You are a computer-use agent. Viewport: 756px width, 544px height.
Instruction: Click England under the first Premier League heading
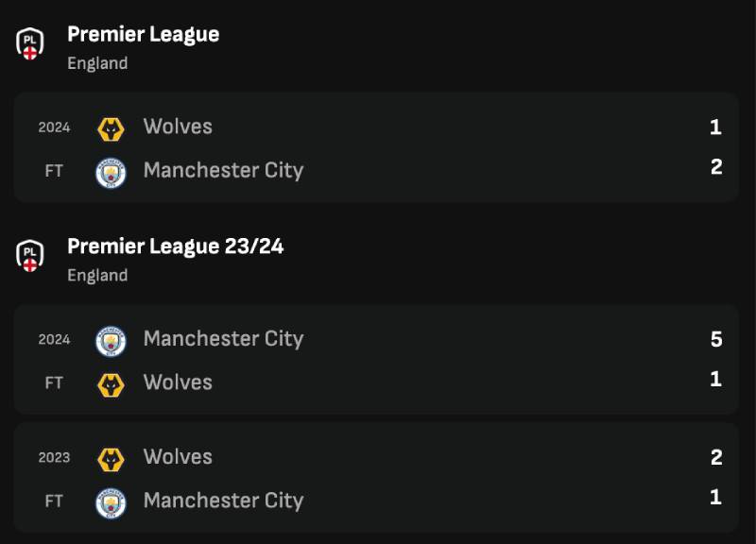click(97, 63)
